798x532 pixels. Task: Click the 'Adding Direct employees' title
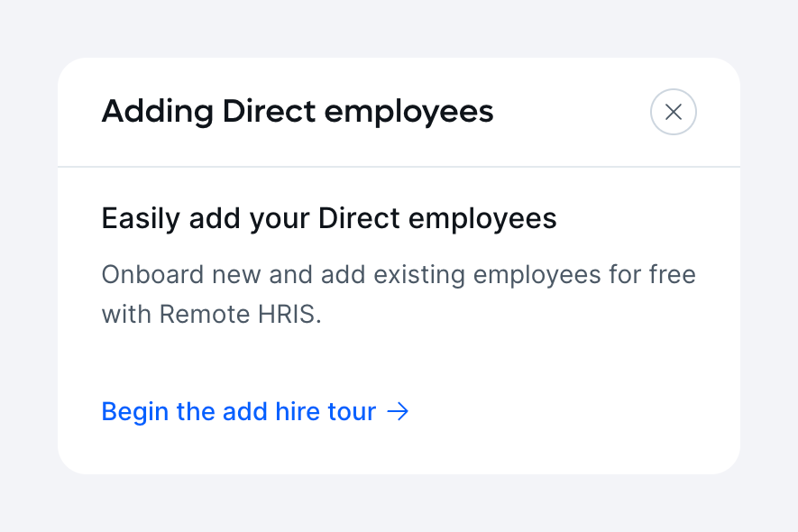click(x=298, y=111)
